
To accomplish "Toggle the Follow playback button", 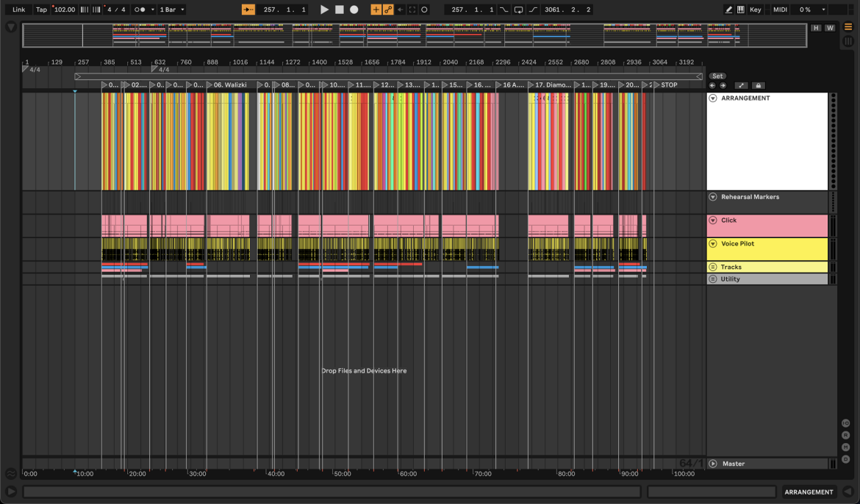I will (248, 10).
